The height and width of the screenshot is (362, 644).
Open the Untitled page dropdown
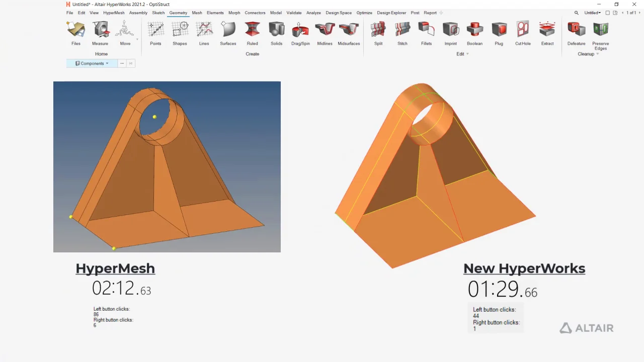[x=592, y=13]
